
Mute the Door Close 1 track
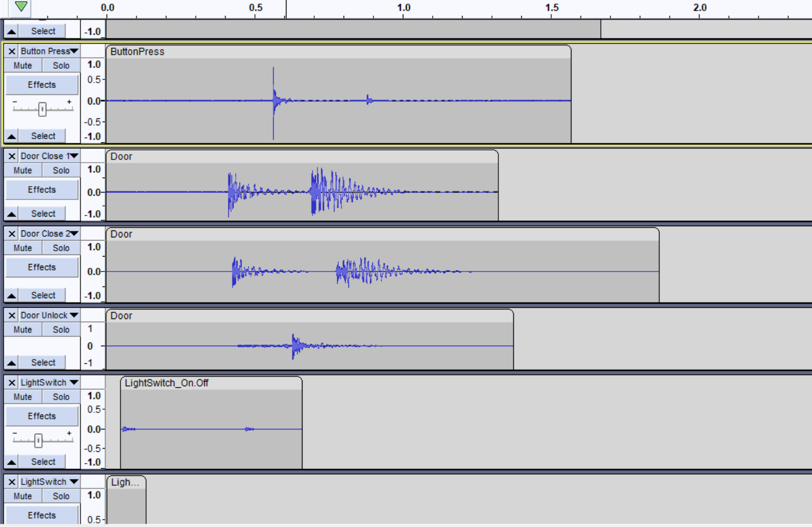coord(23,171)
